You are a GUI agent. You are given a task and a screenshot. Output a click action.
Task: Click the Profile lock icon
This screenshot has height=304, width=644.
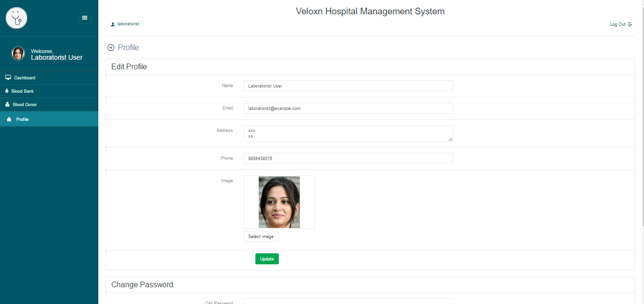[9, 119]
